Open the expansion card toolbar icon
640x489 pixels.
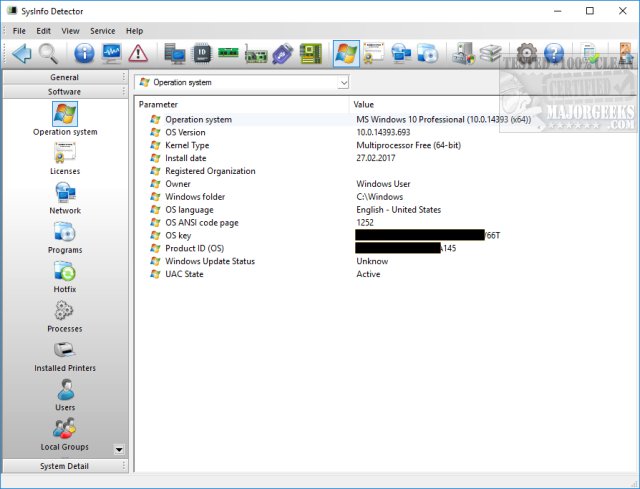256,54
